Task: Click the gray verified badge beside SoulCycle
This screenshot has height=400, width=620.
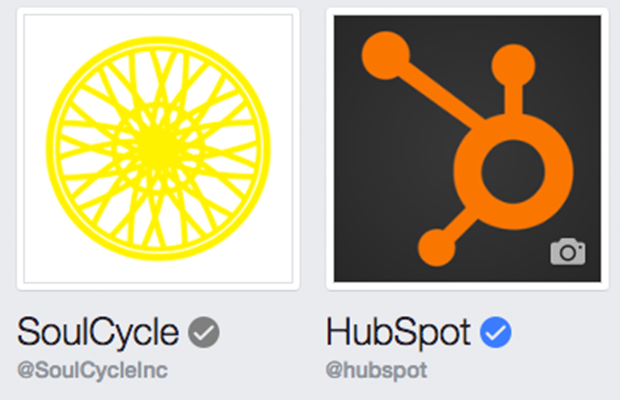Action: point(204,332)
